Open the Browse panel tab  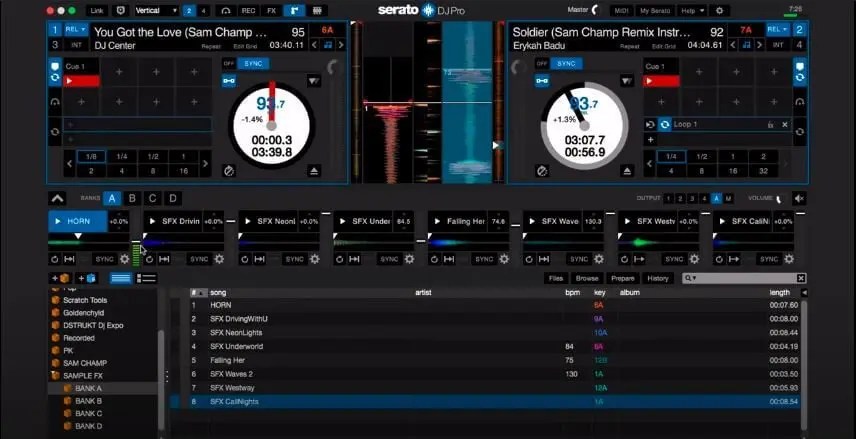[587, 278]
